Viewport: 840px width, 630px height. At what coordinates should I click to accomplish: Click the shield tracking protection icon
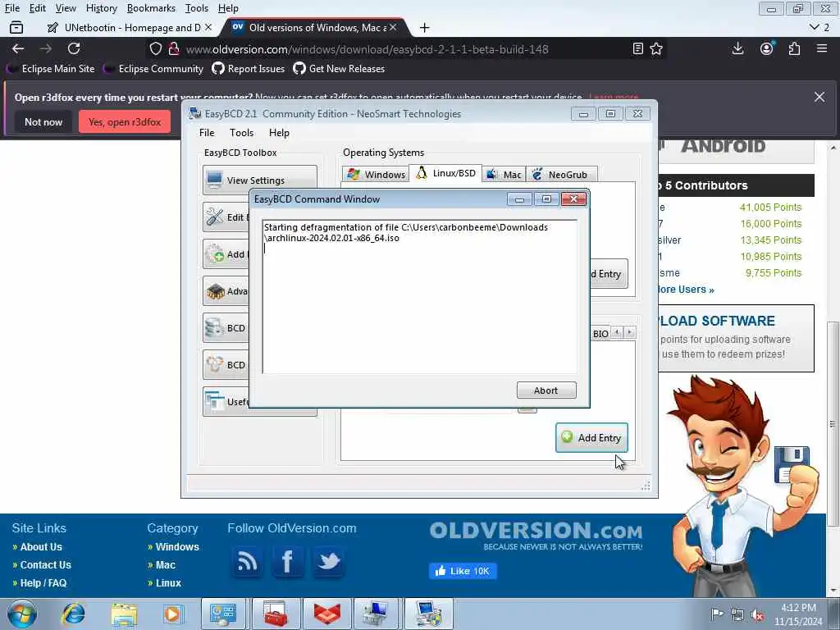click(155, 48)
